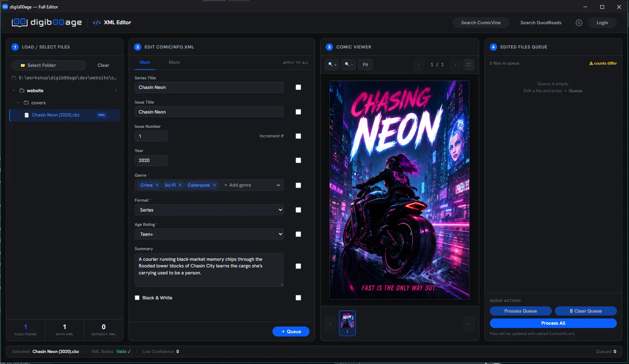This screenshot has width=629, height=364.
Task: Check apply-to-all box for Genre
Action: pyautogui.click(x=298, y=185)
